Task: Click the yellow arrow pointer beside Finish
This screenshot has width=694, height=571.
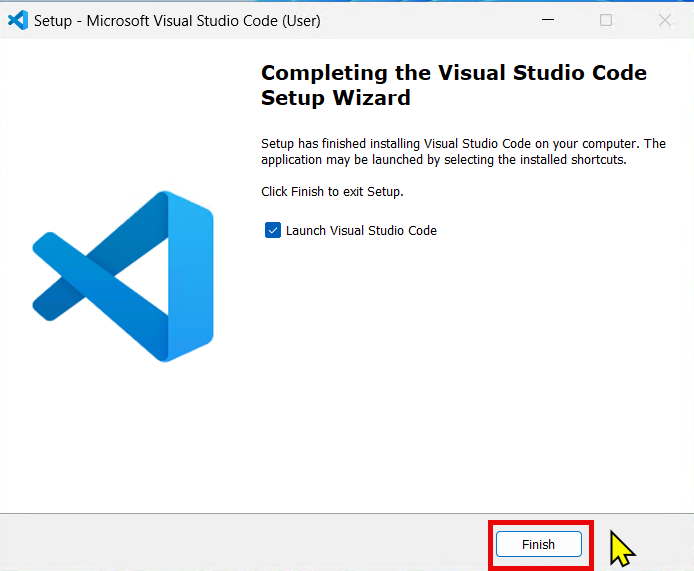Action: coord(622,548)
